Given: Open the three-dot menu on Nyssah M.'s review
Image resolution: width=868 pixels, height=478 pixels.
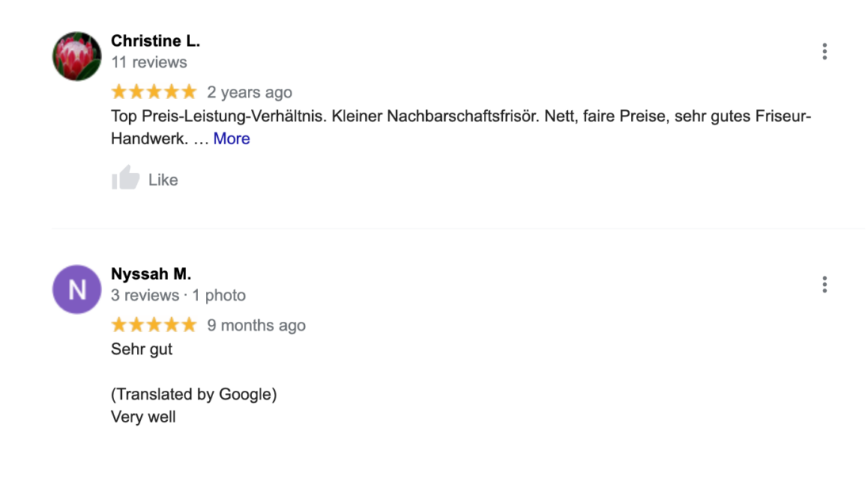Looking at the screenshot, I should pyautogui.click(x=824, y=285).
